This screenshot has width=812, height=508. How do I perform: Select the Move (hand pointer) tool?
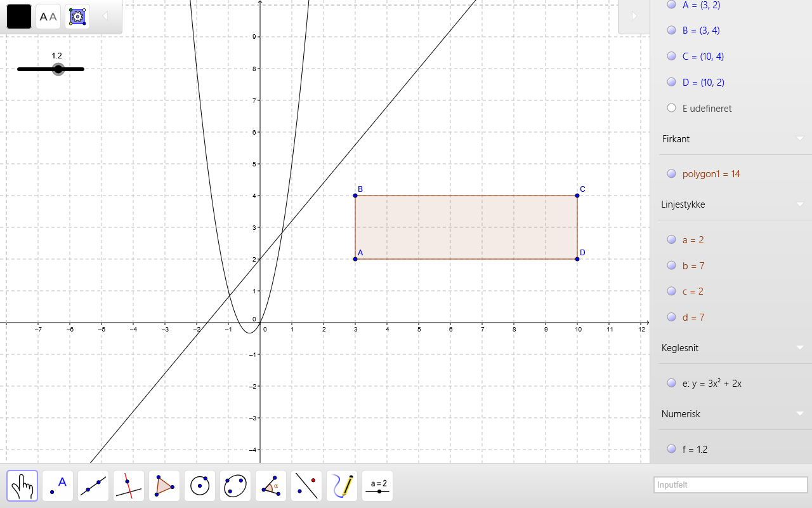coord(22,486)
